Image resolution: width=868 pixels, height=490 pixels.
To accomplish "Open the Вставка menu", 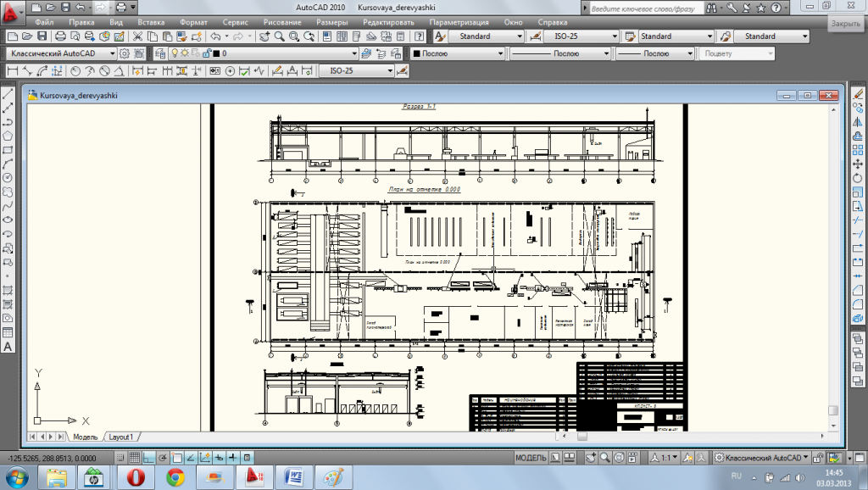I will [x=151, y=23].
